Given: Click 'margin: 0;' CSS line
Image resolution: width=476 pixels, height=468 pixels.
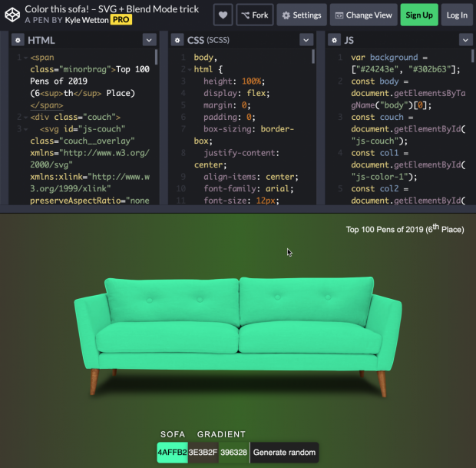Looking at the screenshot, I should click(227, 105).
